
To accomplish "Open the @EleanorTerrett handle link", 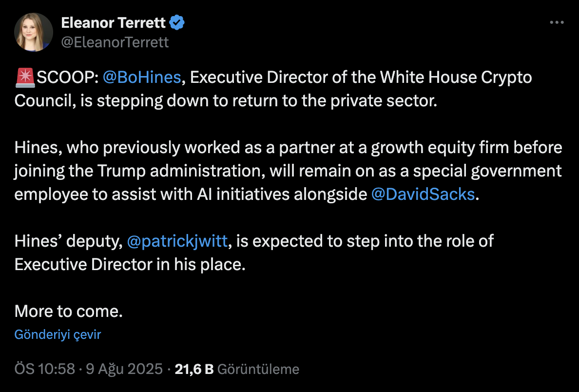I will point(115,42).
